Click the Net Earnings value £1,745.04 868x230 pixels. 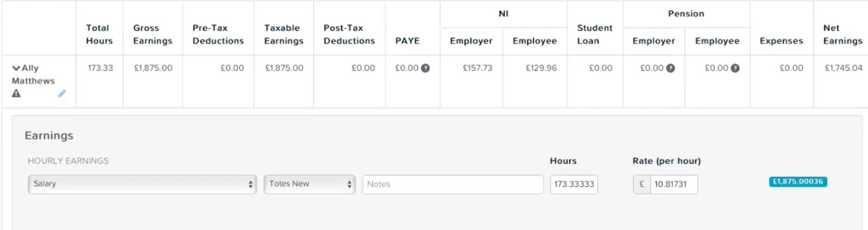(844, 68)
